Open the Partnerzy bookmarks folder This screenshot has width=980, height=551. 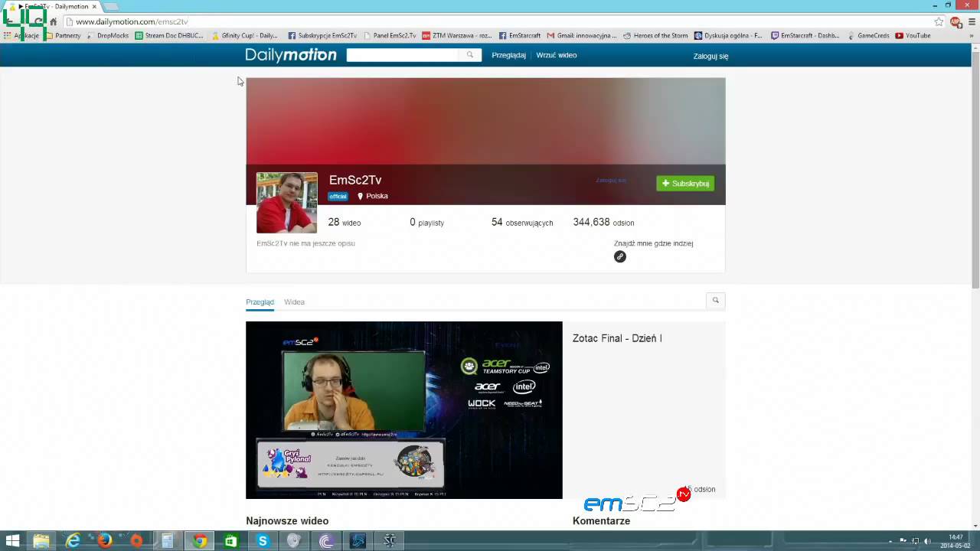pos(63,35)
